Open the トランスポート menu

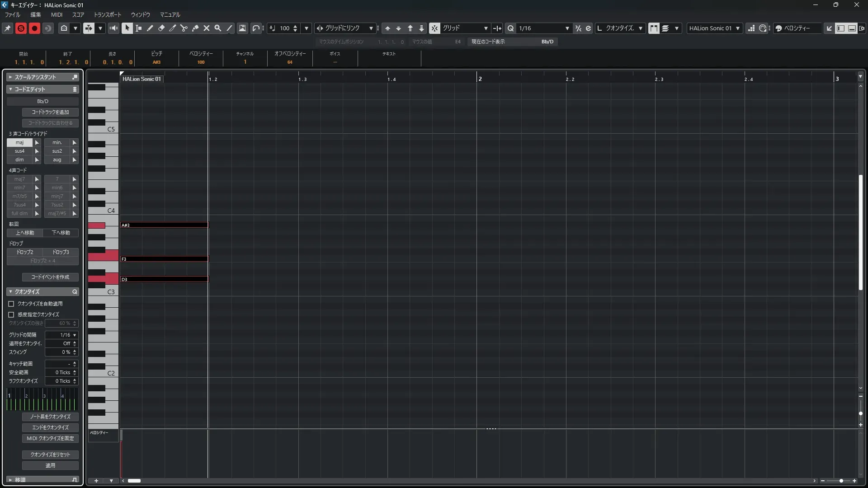pos(107,14)
